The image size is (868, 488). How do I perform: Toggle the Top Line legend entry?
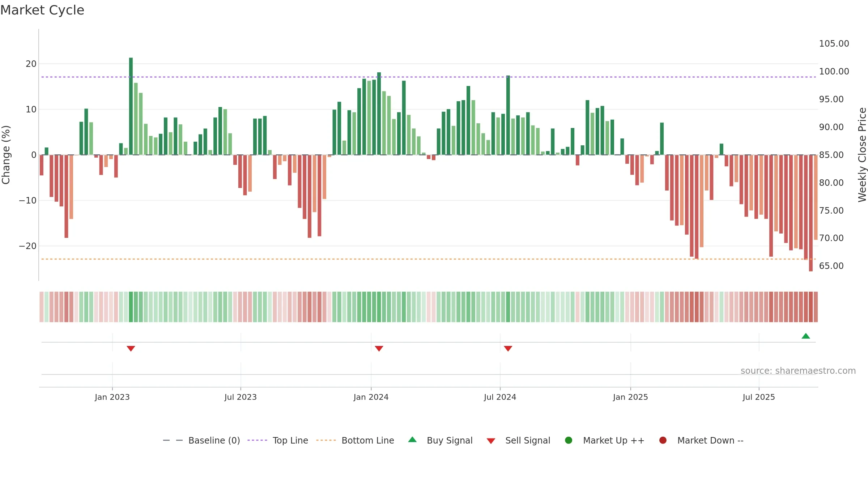pos(278,440)
